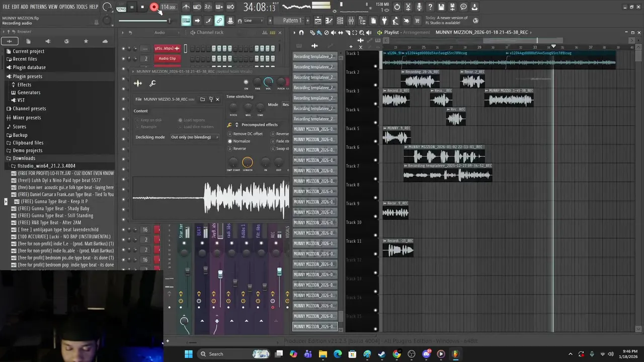
Task: Expand the Plugin database folder
Action: click(29, 67)
